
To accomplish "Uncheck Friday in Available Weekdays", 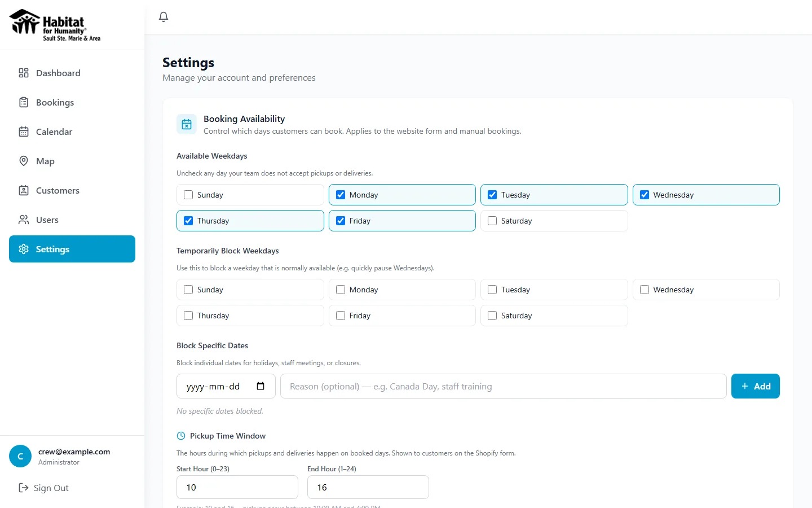I will coord(341,221).
